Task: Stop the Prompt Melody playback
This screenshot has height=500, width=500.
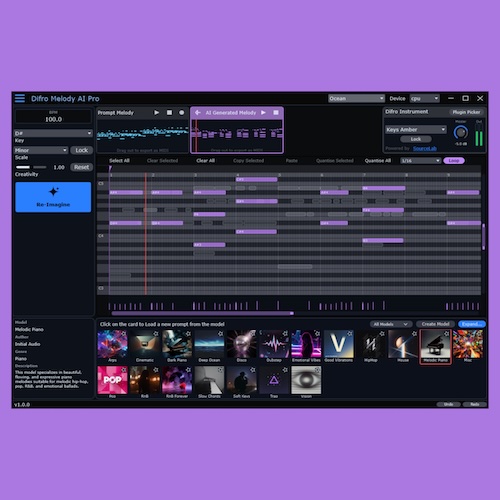Action: point(169,113)
